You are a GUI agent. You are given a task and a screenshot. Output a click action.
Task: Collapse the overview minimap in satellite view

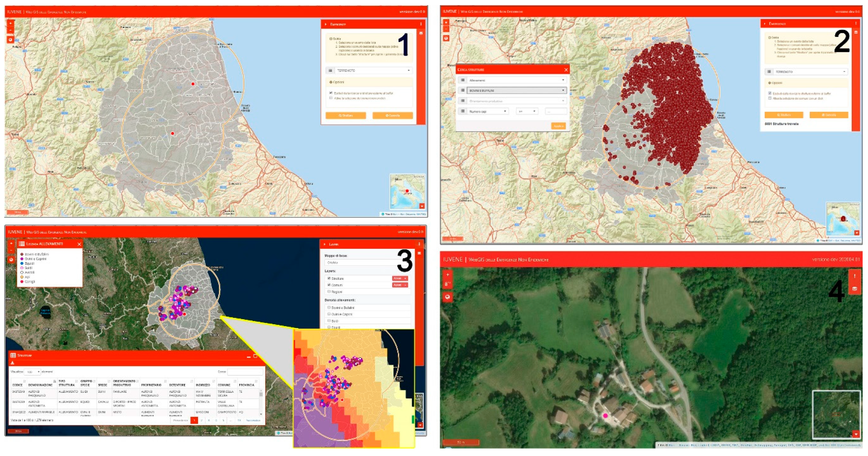tap(856, 435)
